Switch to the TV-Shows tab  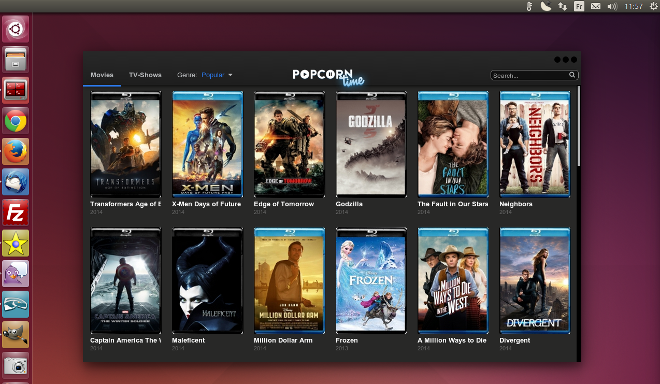(145, 75)
